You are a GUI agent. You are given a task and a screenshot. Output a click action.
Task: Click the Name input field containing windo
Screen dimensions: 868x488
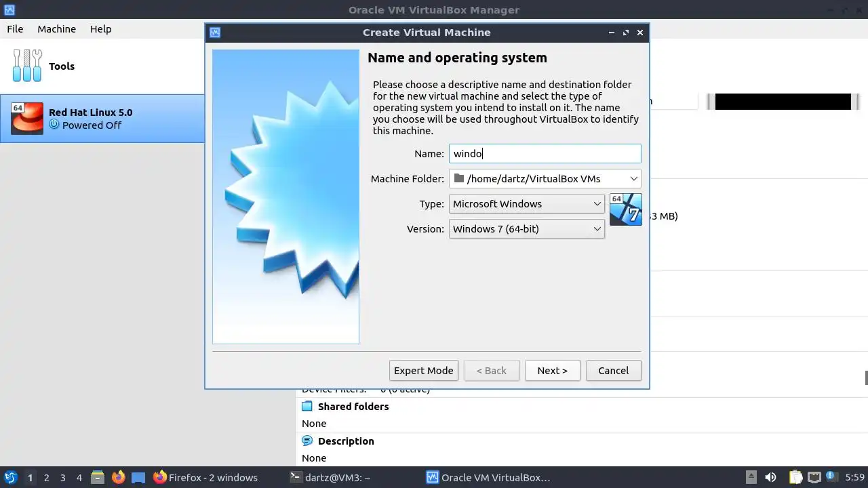(x=545, y=153)
